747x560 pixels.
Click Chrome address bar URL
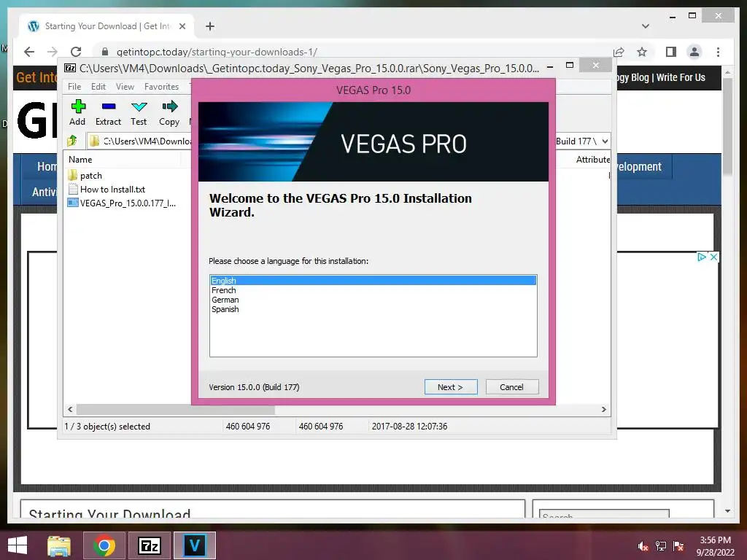coord(217,52)
